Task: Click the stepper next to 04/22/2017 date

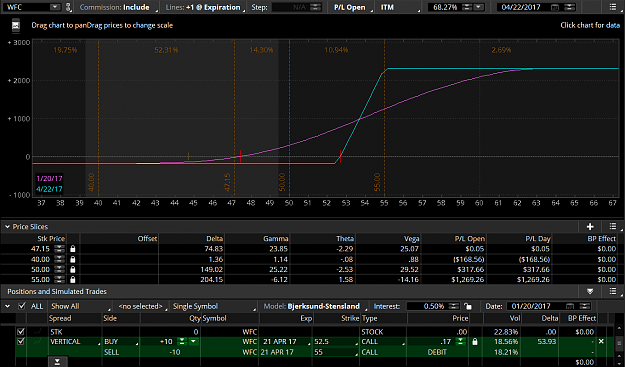Action: pos(570,7)
